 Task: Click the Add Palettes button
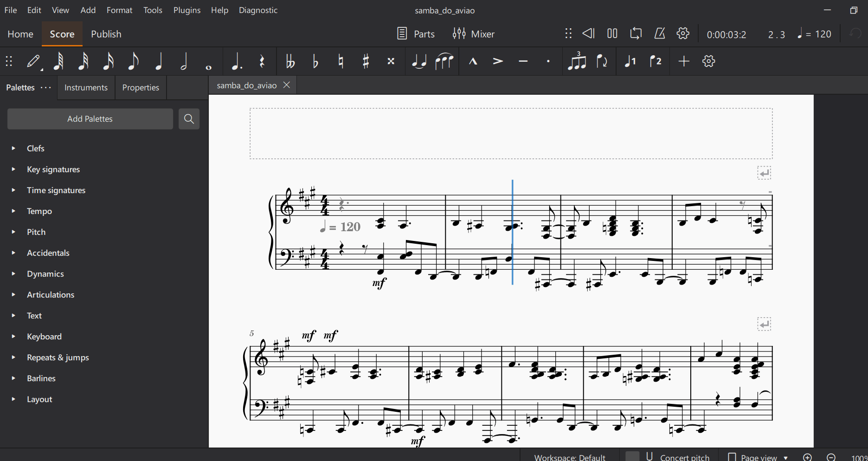(x=90, y=119)
